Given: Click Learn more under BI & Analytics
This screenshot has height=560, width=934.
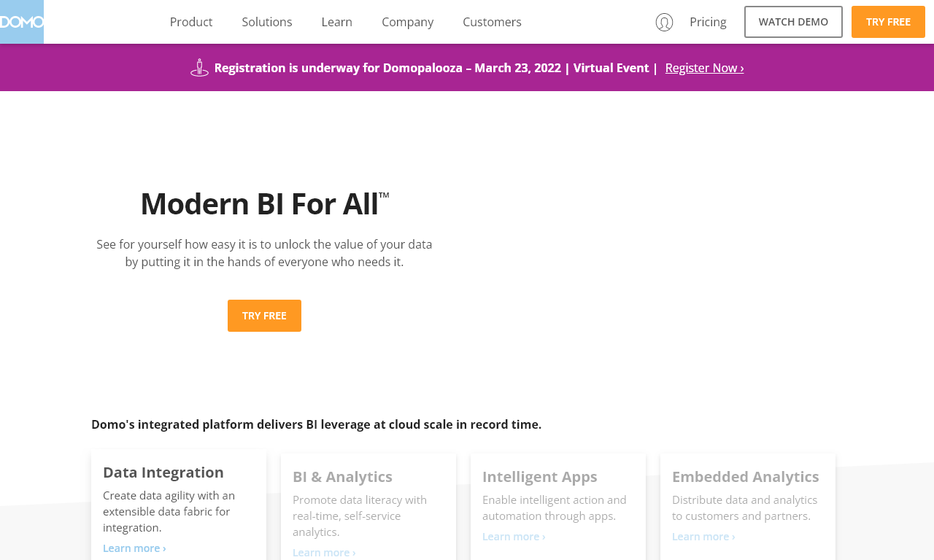Looking at the screenshot, I should 324,552.
